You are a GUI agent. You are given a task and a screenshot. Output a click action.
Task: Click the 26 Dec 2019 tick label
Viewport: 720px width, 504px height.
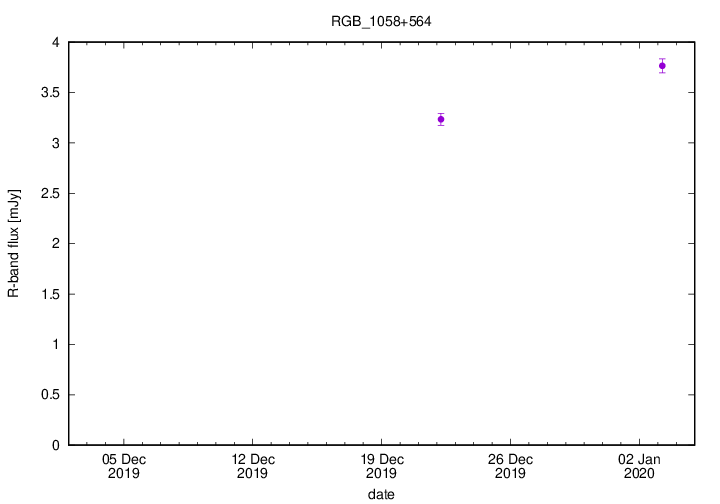[509, 466]
